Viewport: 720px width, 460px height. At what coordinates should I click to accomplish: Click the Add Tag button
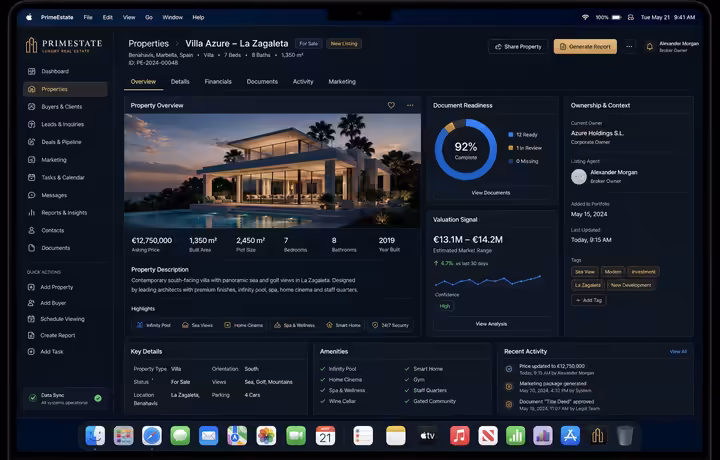(589, 300)
